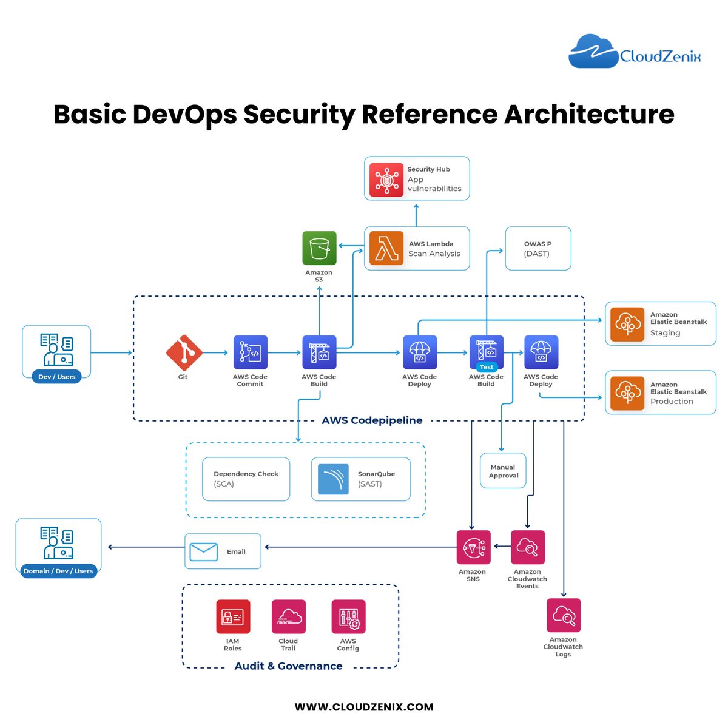Select the SonarQube icon
Screen dimensions: 728x728
[x=333, y=479]
